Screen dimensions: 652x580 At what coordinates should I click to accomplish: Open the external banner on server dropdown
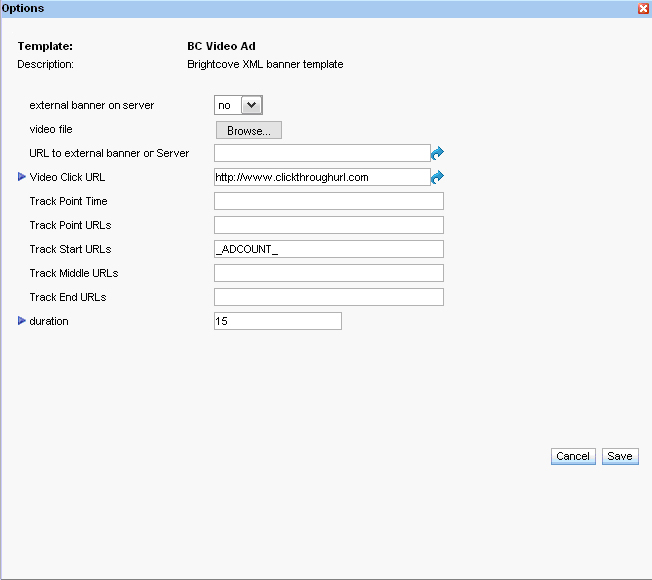[238, 105]
